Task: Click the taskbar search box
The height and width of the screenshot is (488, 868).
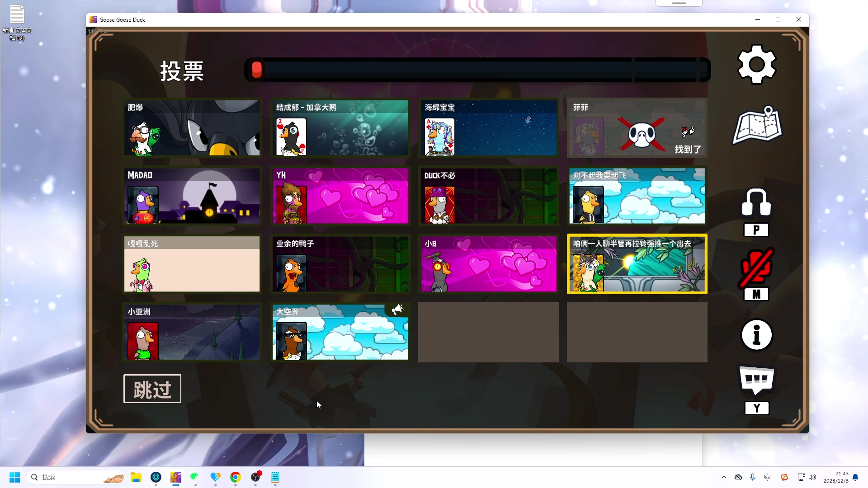Action: click(x=76, y=477)
